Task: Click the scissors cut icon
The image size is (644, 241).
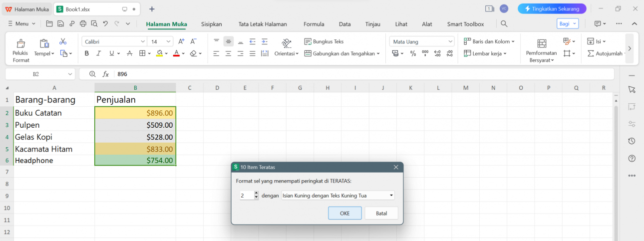Action: point(63,41)
